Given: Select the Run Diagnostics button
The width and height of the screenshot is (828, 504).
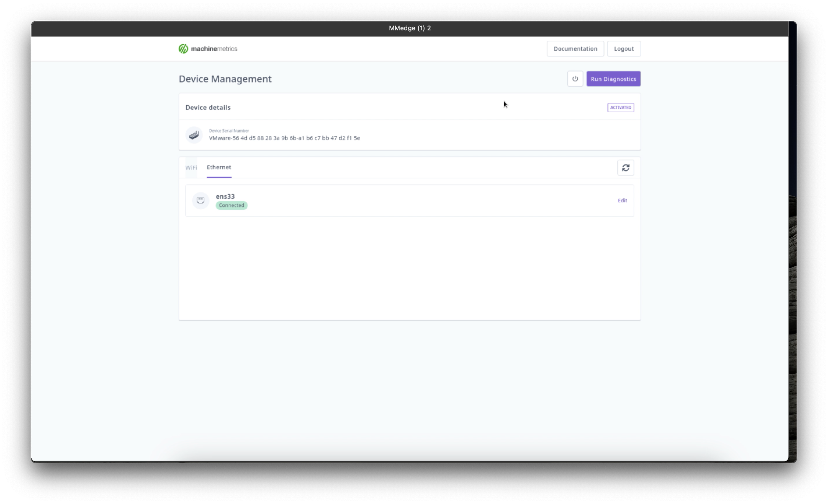Looking at the screenshot, I should click(613, 79).
